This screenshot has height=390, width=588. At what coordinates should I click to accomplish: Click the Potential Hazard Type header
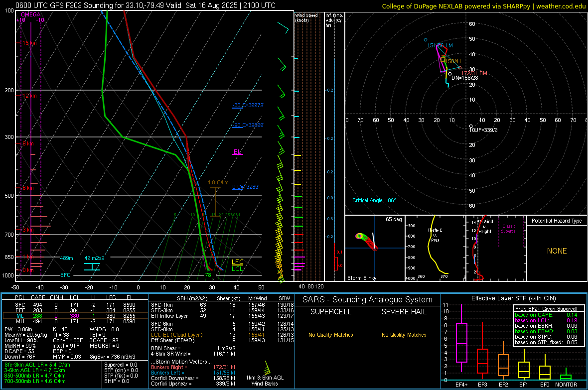tap(557, 221)
